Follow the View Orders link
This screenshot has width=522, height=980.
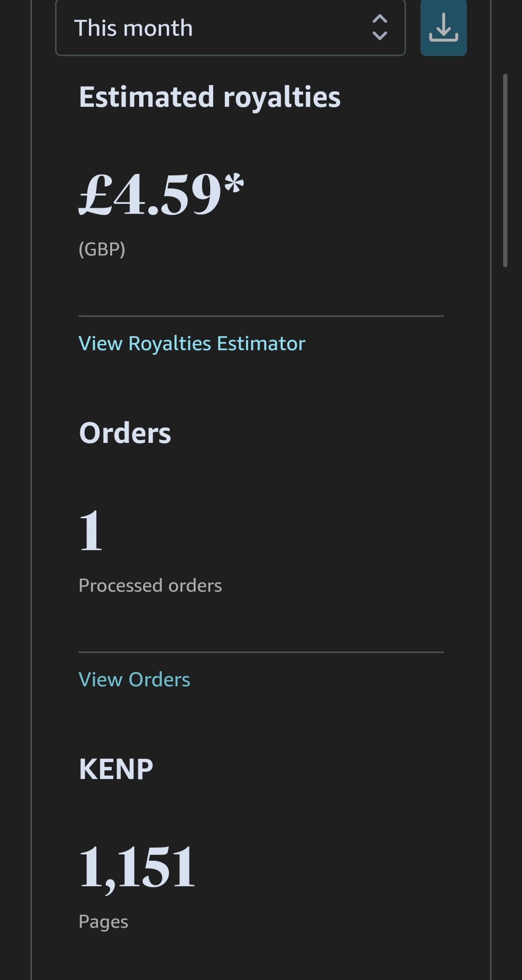134,680
